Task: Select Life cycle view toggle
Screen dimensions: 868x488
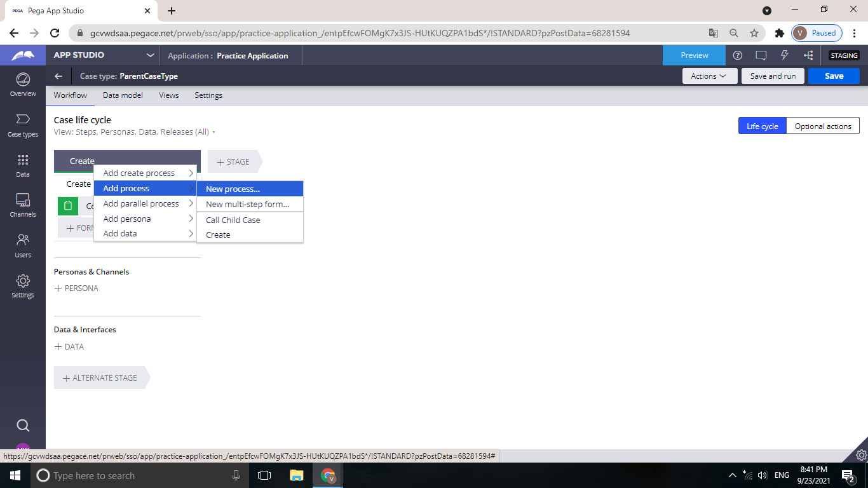Action: coord(763,126)
